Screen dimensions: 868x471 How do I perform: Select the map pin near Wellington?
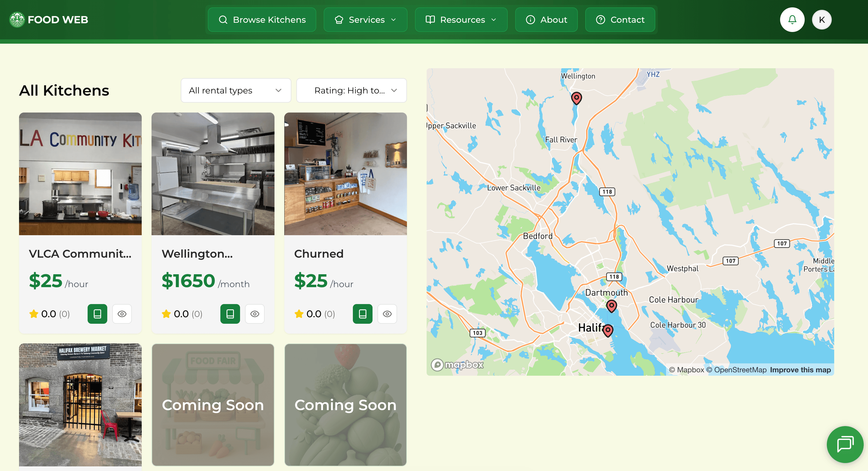click(x=577, y=98)
